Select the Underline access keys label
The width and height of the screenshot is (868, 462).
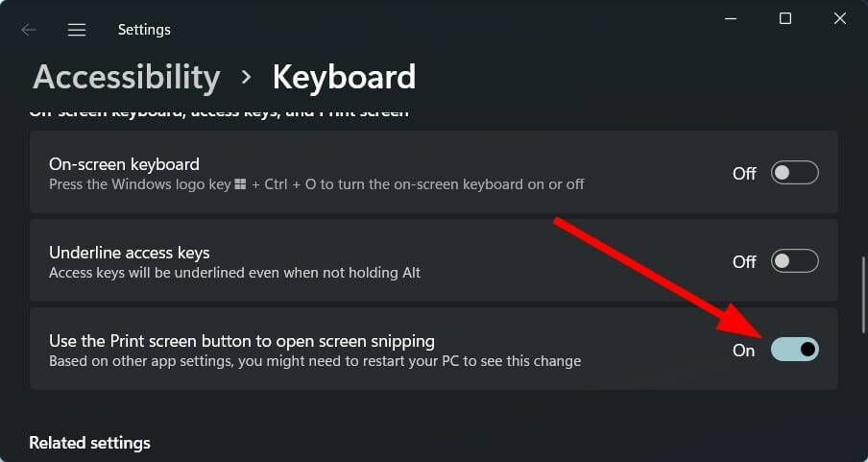click(x=130, y=253)
